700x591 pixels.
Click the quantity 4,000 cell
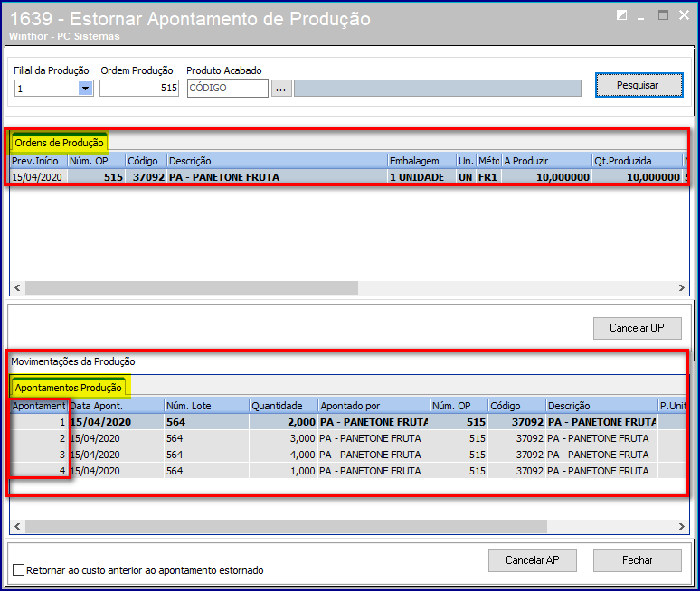(283, 455)
